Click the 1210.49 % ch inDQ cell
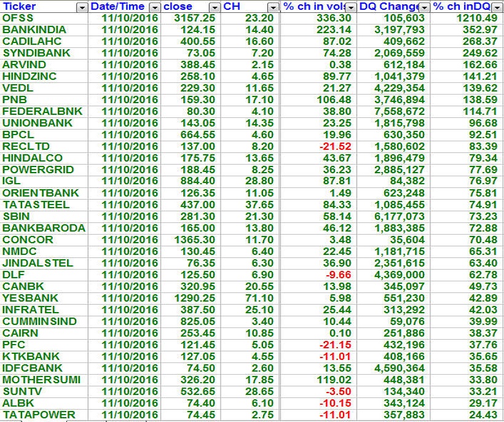The height and width of the screenshot is (422, 504). coord(477,18)
